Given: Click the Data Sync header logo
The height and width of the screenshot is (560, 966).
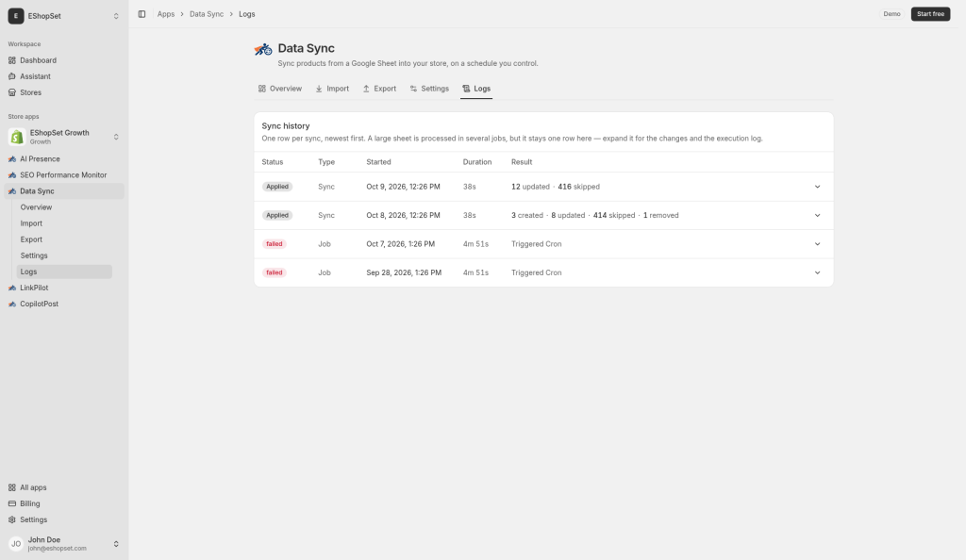Looking at the screenshot, I should point(263,49).
